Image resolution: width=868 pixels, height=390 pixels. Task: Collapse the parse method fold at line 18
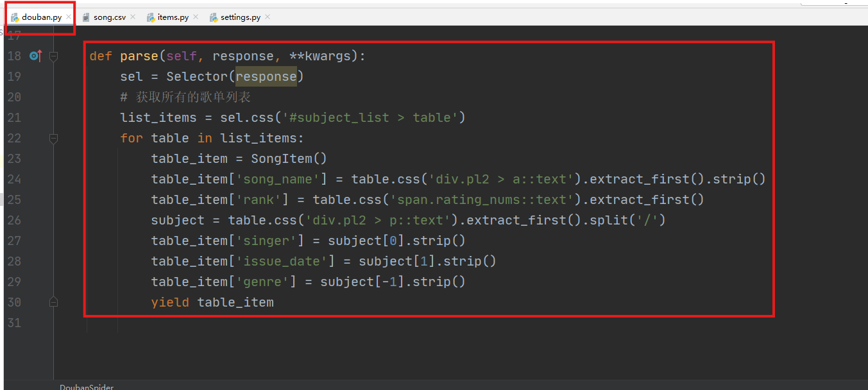54,56
